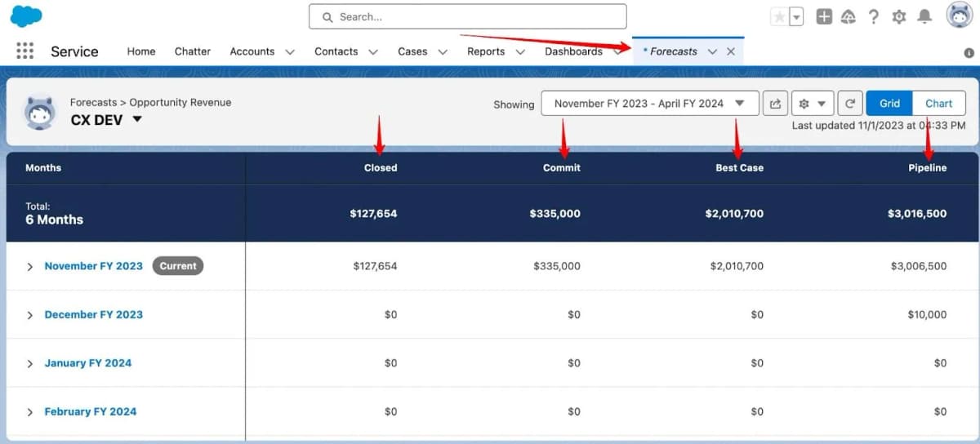Expand the Contacts tab dropdown chevron
This screenshot has width=980, height=444.
point(373,51)
